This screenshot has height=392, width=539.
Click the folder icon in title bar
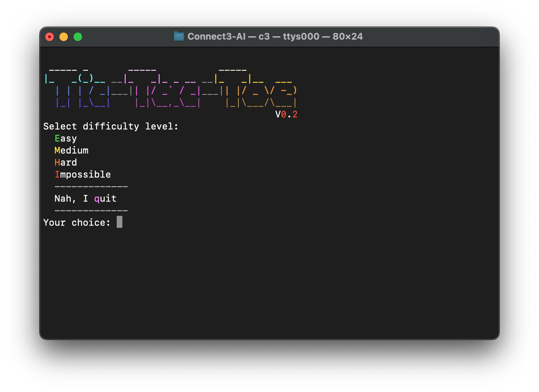tap(179, 36)
